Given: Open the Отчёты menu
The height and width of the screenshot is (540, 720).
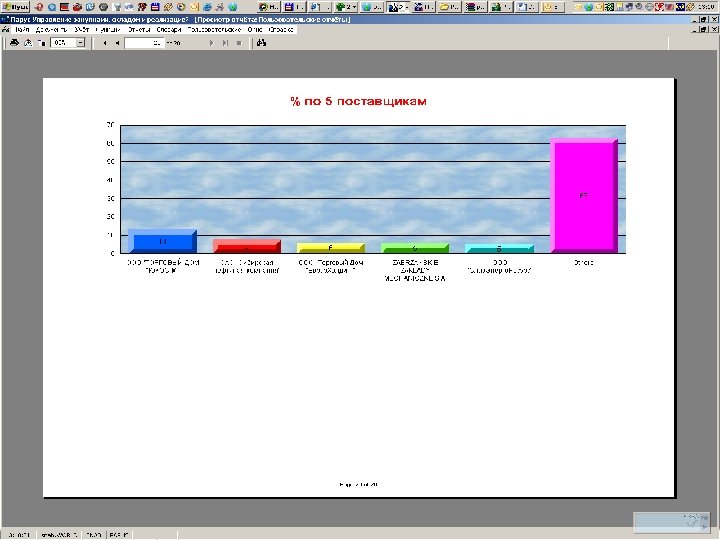Looking at the screenshot, I should click(x=139, y=29).
